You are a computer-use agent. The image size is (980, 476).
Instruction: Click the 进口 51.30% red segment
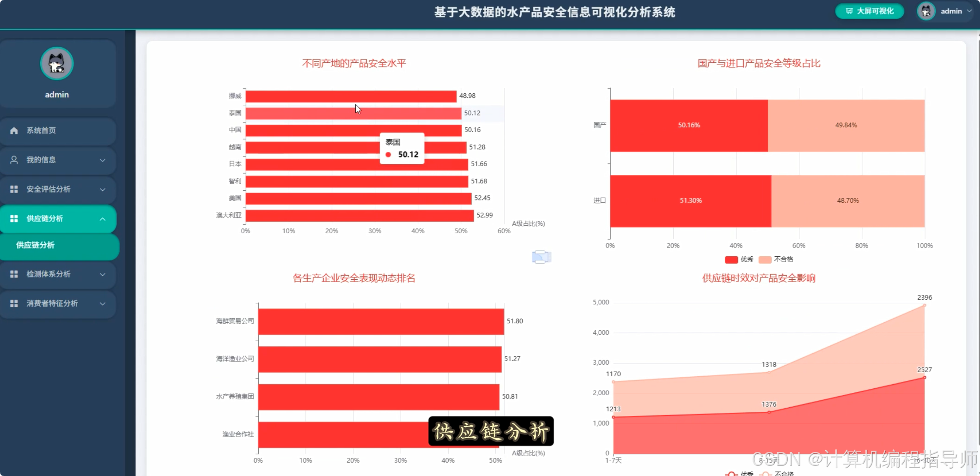pyautogui.click(x=691, y=201)
